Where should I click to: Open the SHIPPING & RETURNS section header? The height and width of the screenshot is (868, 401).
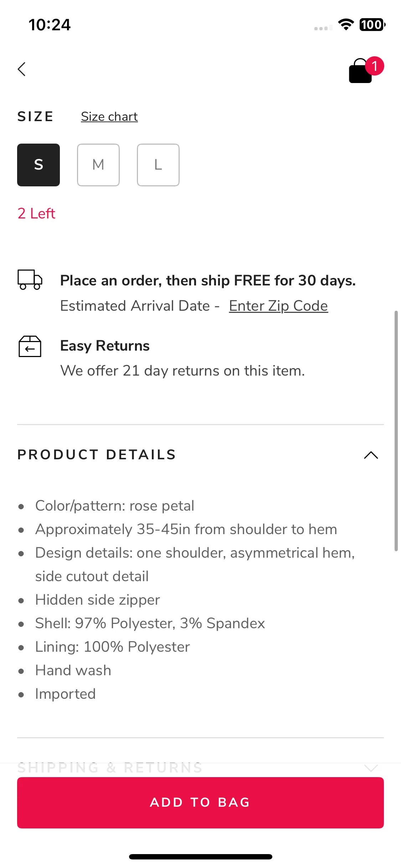click(200, 768)
